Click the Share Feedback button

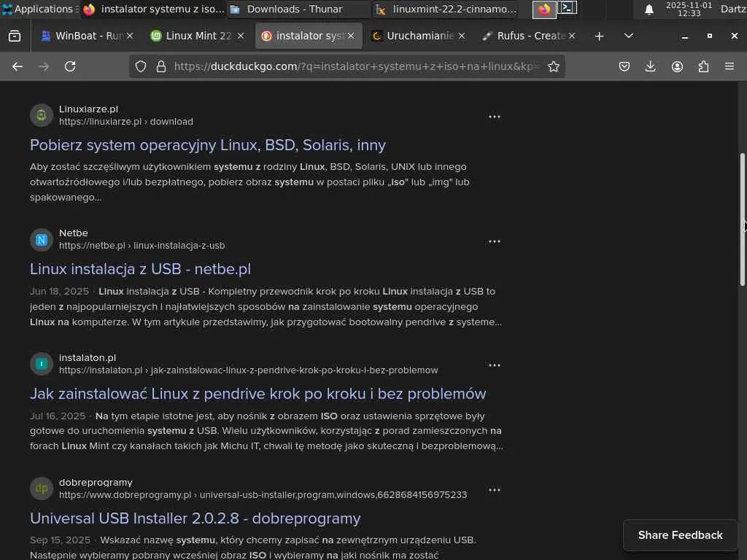pyautogui.click(x=681, y=535)
